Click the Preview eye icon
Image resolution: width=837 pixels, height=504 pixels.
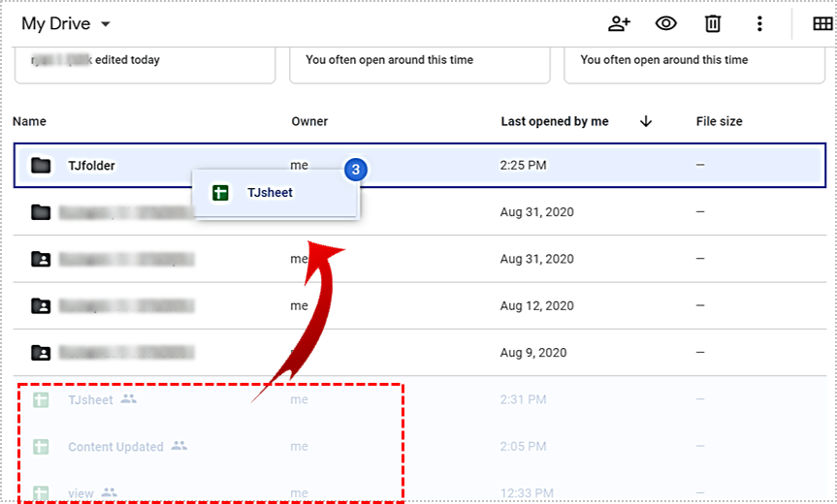(665, 24)
